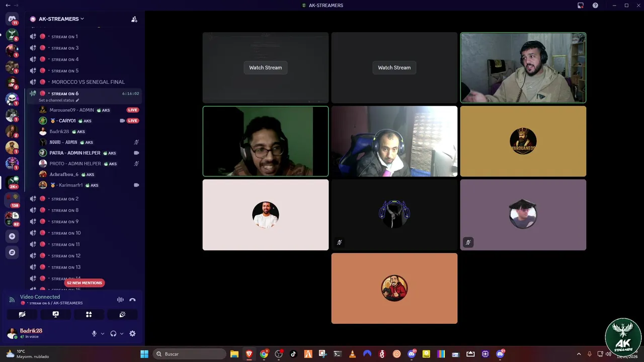Open Windows Start button on taskbar

pyautogui.click(x=144, y=354)
